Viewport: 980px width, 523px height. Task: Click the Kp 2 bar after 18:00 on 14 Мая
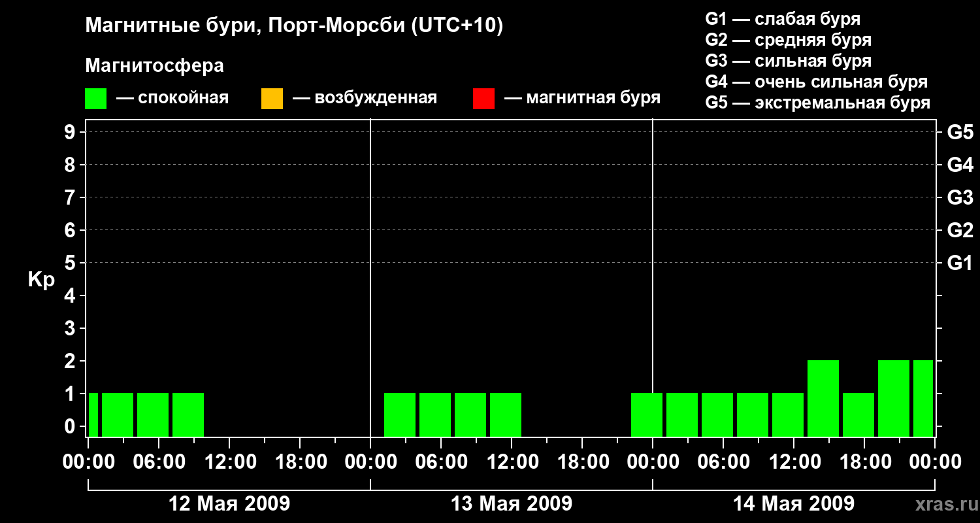(894, 398)
